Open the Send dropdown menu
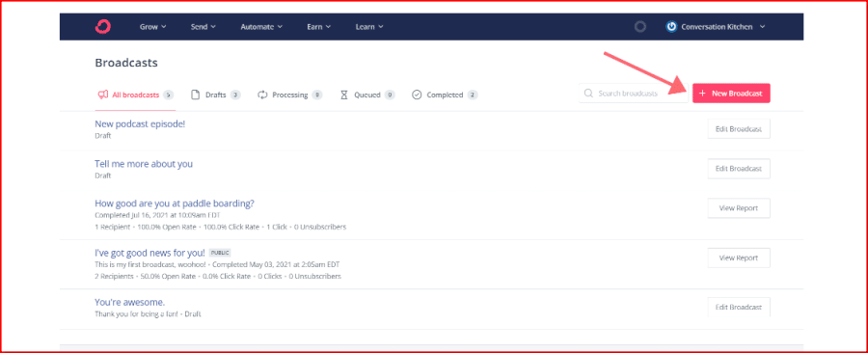The width and height of the screenshot is (868, 353). 203,27
